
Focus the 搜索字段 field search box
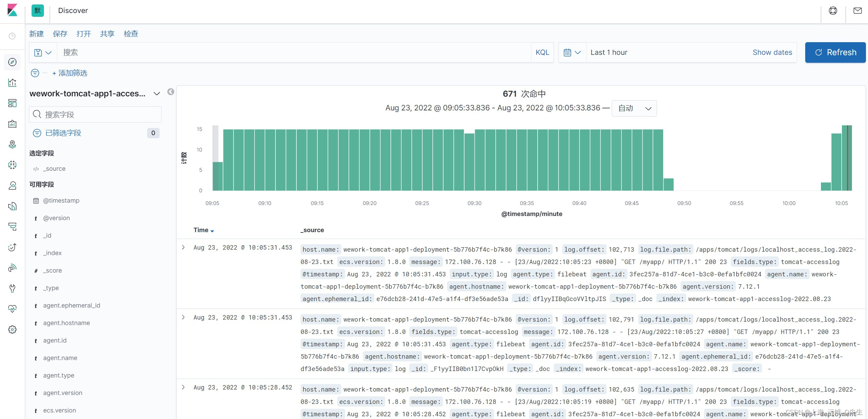point(95,115)
